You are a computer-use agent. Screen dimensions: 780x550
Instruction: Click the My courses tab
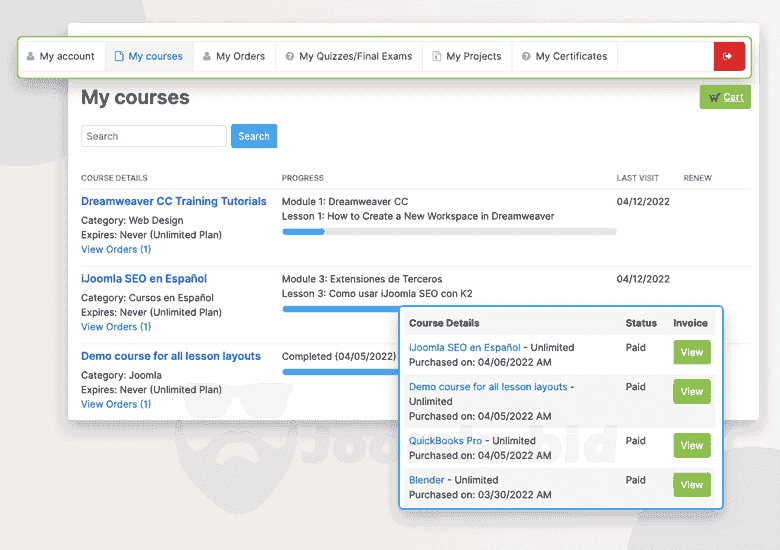(148, 57)
